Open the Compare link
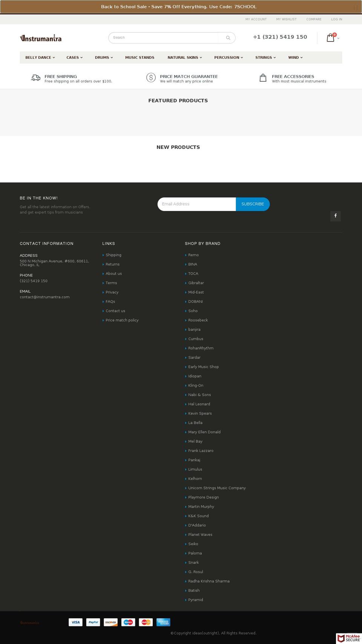The height and width of the screenshot is (644, 362). pos(314,19)
